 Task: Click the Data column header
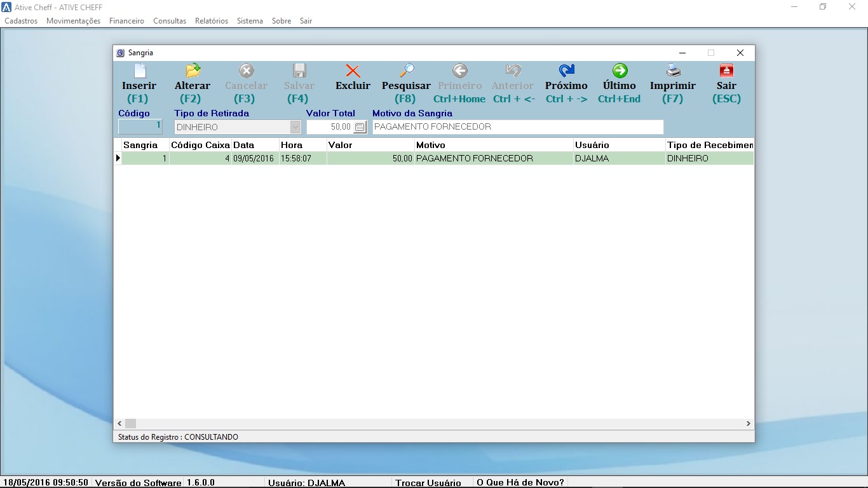(255, 145)
